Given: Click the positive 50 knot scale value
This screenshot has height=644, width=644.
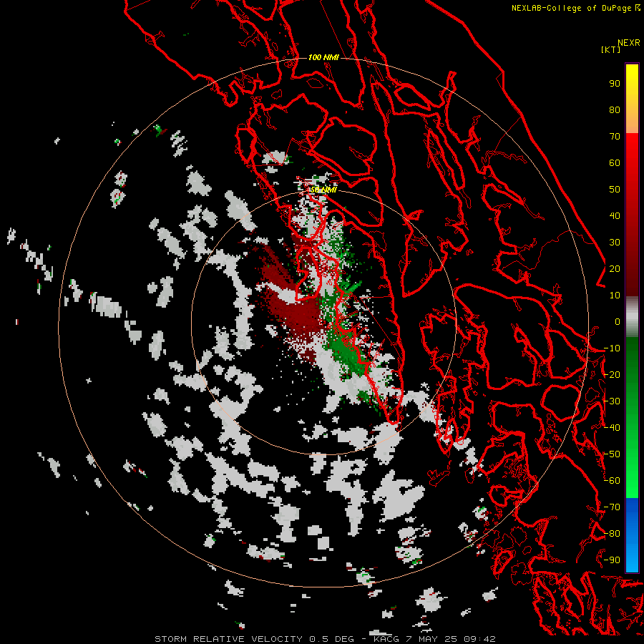Looking at the screenshot, I should tap(615, 190).
